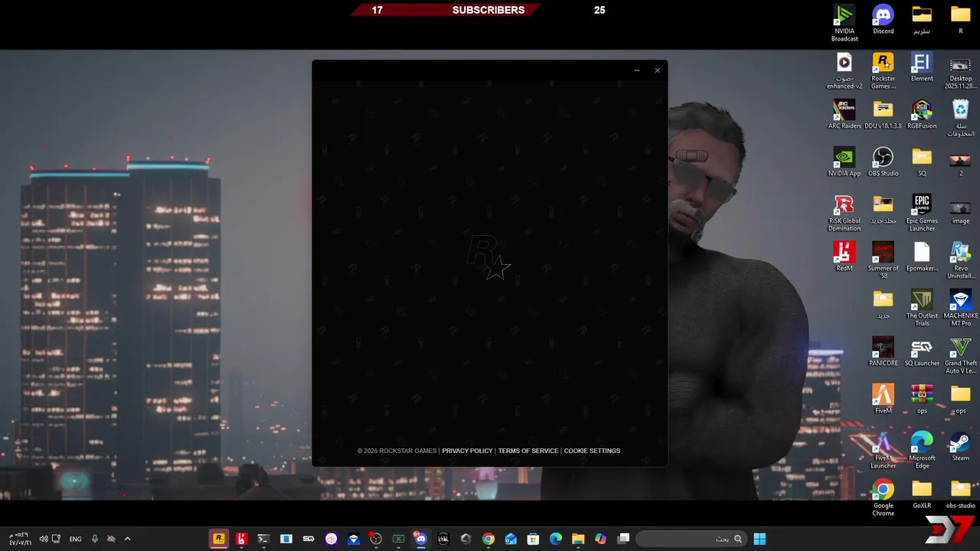Open Microsoft Store from the taskbar

pos(533,539)
